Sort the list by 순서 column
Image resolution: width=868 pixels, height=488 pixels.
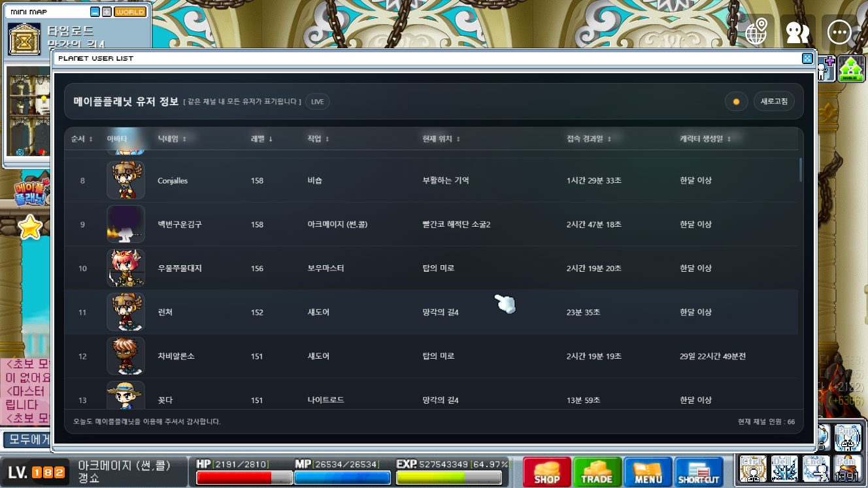pos(82,139)
